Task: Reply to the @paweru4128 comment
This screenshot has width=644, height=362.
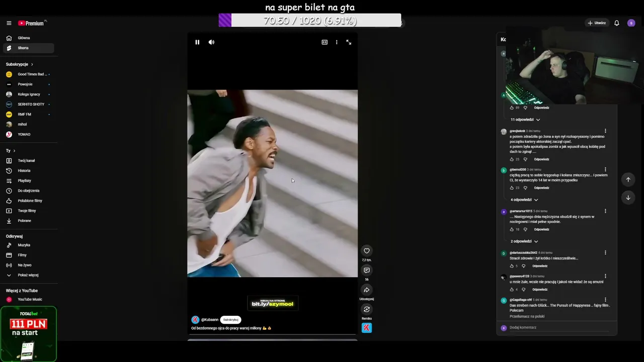Action: (540, 290)
